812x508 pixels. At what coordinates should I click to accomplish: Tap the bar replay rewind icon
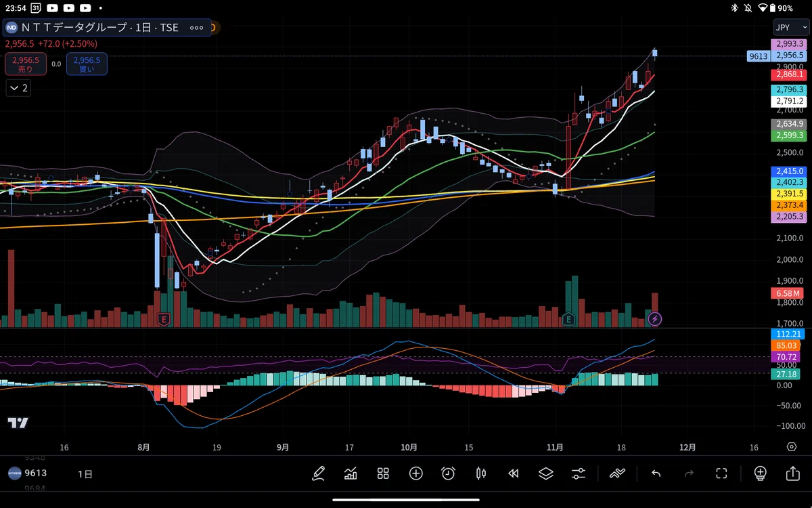tap(514, 473)
